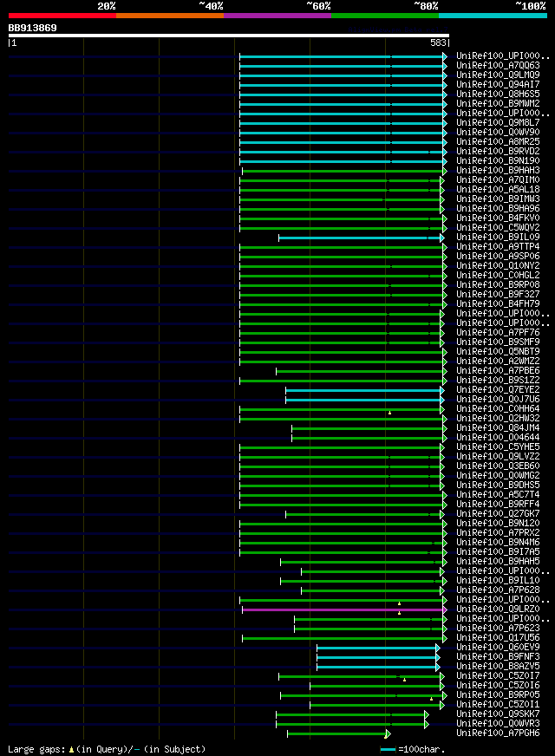The image size is (555, 756).
Task: Open hit UniRef100_Q9LMQ9
Action: 498,75
